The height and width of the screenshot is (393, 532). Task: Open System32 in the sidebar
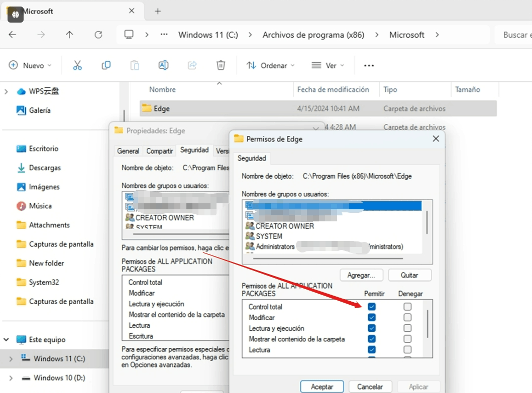click(44, 282)
